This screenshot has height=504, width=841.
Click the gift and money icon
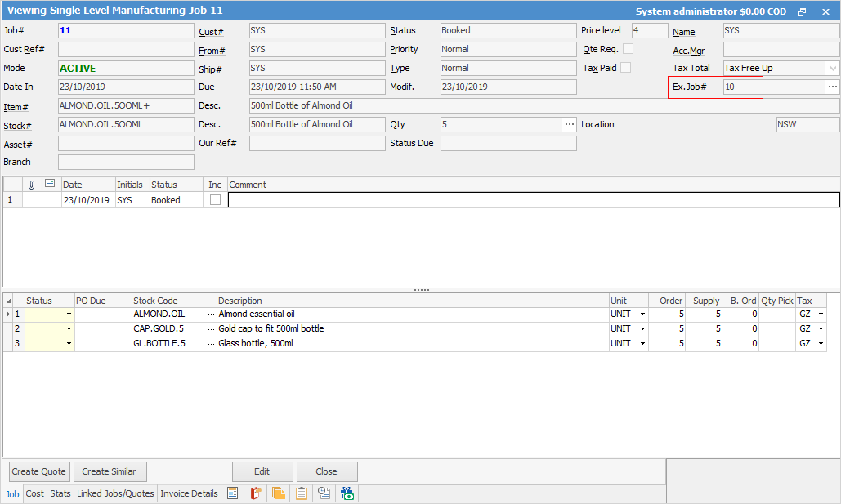coord(347,493)
